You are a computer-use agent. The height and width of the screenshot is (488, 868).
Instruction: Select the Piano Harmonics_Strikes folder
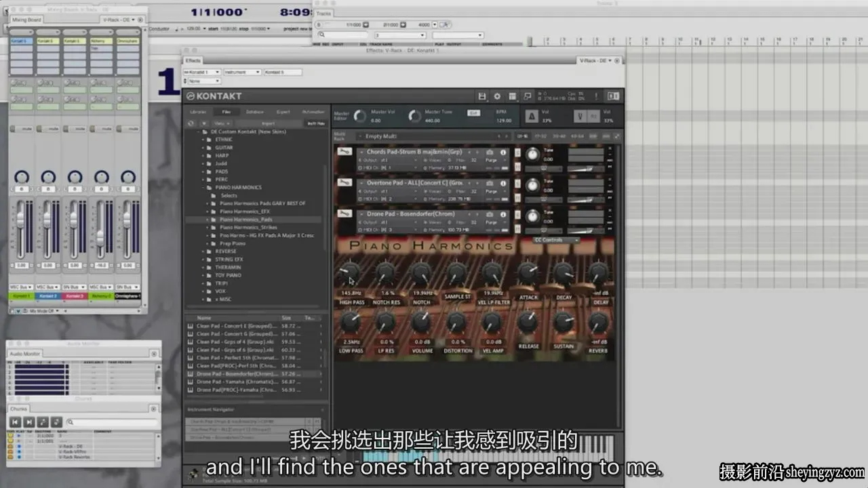coord(248,228)
